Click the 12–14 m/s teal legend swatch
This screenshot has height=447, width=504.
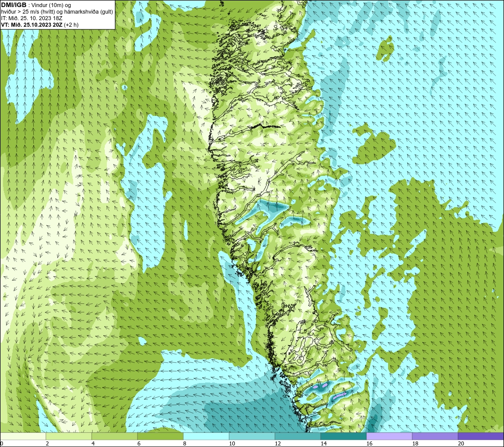click(x=298, y=436)
